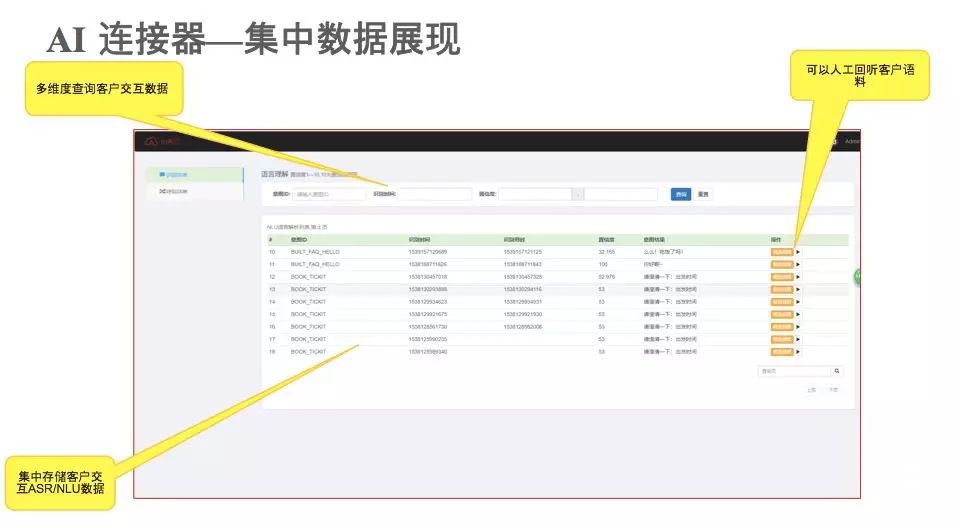Play audio for row 11 BUILT_FAQ_HELLO

point(798,264)
